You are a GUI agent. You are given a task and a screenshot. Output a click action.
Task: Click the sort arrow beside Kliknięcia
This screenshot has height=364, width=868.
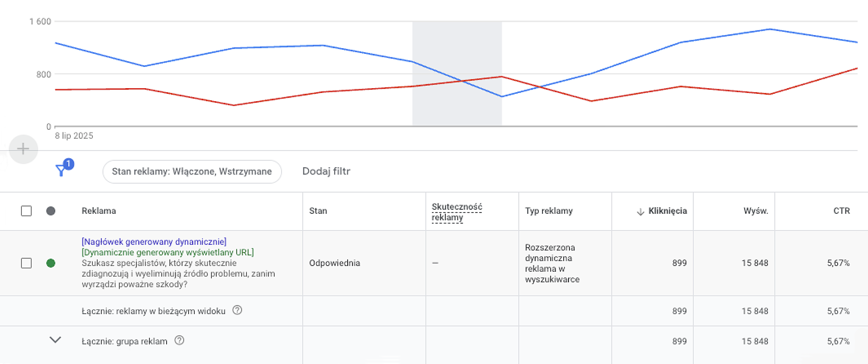pyautogui.click(x=640, y=212)
